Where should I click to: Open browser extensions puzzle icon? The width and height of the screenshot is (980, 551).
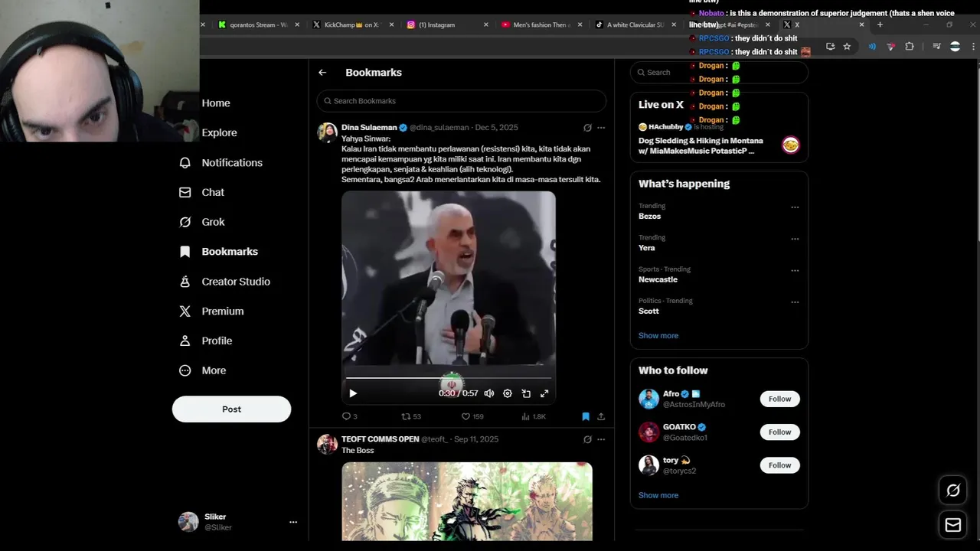coord(910,47)
